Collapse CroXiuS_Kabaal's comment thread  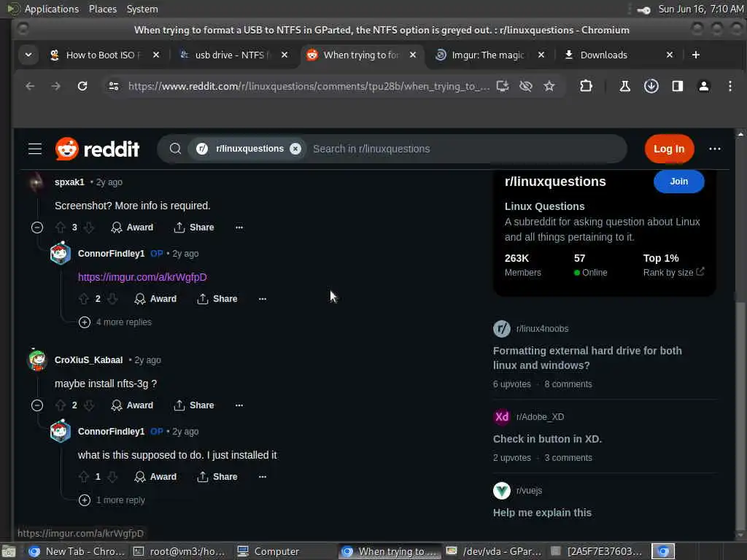37,405
